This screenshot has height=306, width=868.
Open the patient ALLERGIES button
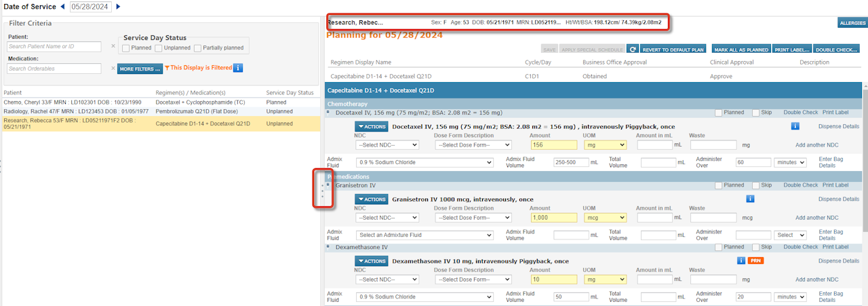[x=852, y=23]
